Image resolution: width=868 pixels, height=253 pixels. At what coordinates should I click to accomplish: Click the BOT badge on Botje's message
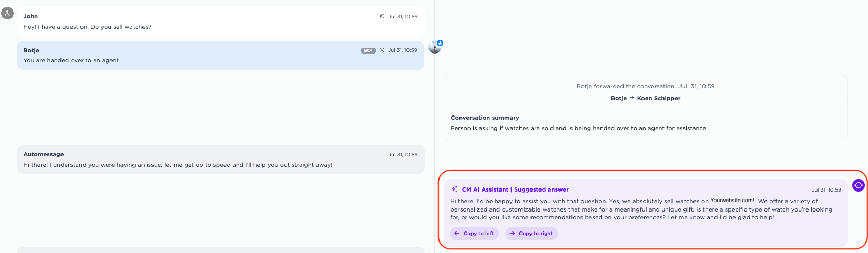pos(369,51)
